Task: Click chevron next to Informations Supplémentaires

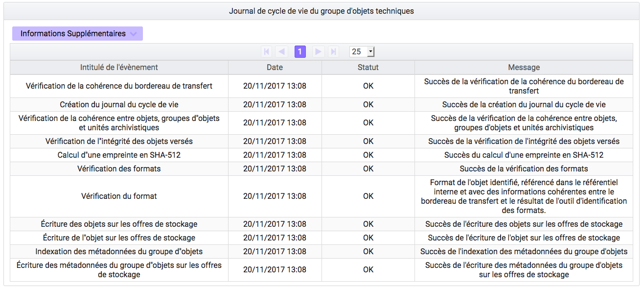Action: 133,34
